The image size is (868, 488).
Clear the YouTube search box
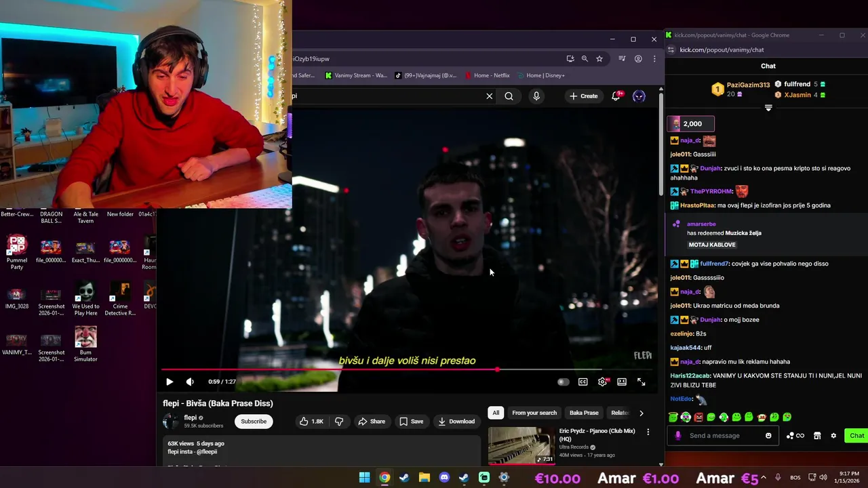(489, 96)
